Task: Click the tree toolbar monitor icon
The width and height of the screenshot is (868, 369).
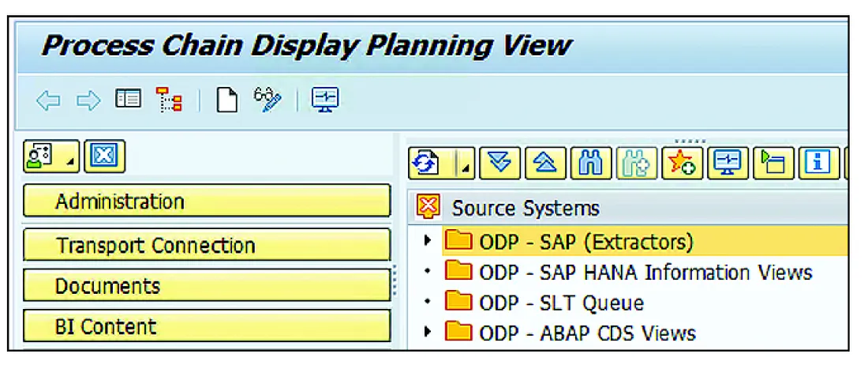Action: pyautogui.click(x=728, y=164)
